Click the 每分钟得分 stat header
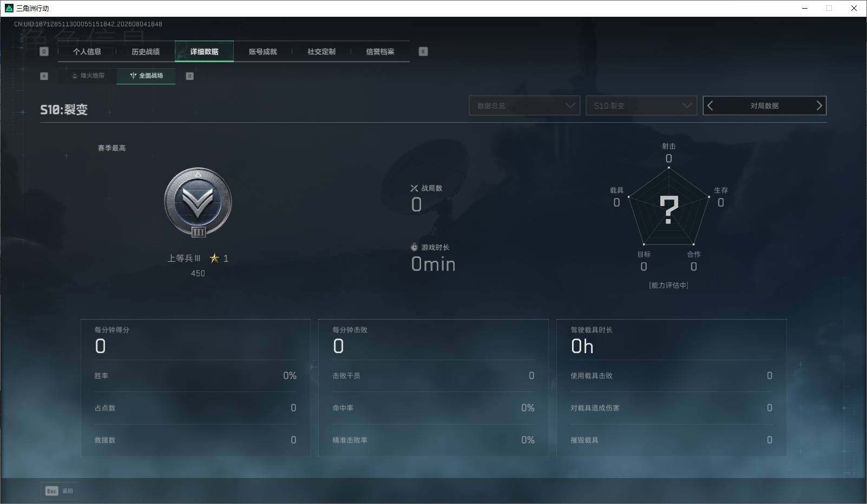Viewport: 867px width, 504px height. [x=112, y=329]
